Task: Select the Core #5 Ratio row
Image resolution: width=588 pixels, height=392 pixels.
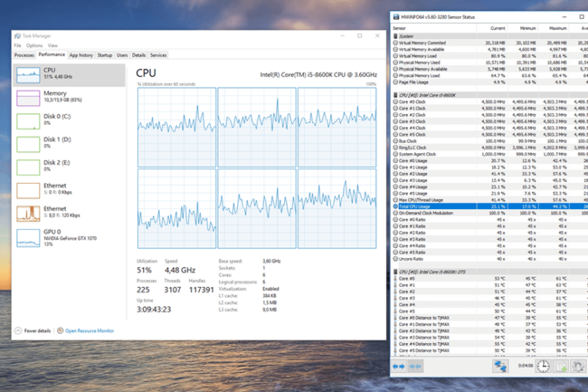Action: click(489, 253)
